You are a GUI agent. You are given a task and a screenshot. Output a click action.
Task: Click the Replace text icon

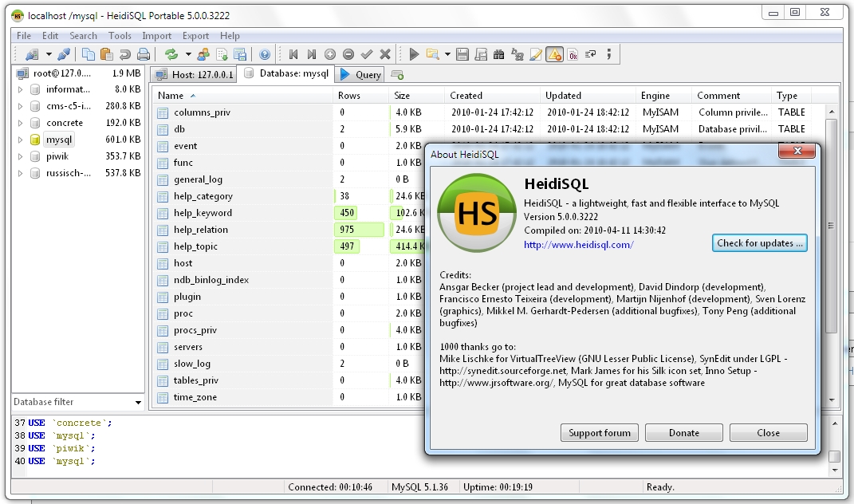coord(518,54)
